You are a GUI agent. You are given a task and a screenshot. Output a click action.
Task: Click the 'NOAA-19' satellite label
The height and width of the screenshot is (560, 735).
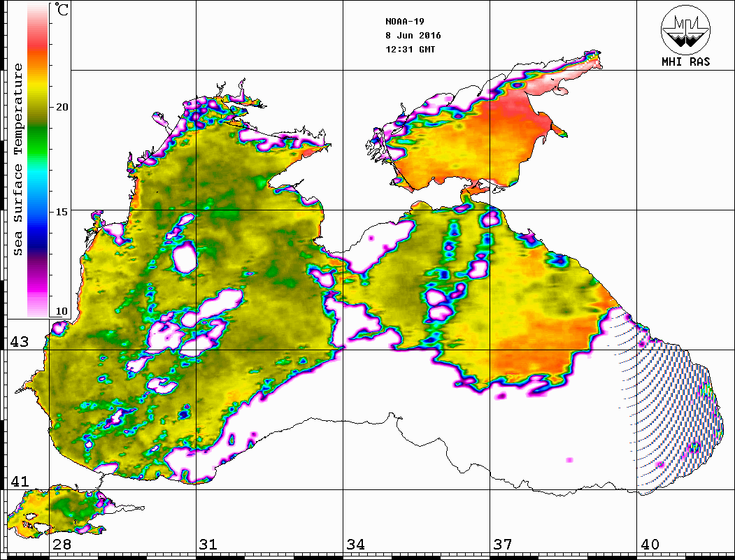pos(405,22)
